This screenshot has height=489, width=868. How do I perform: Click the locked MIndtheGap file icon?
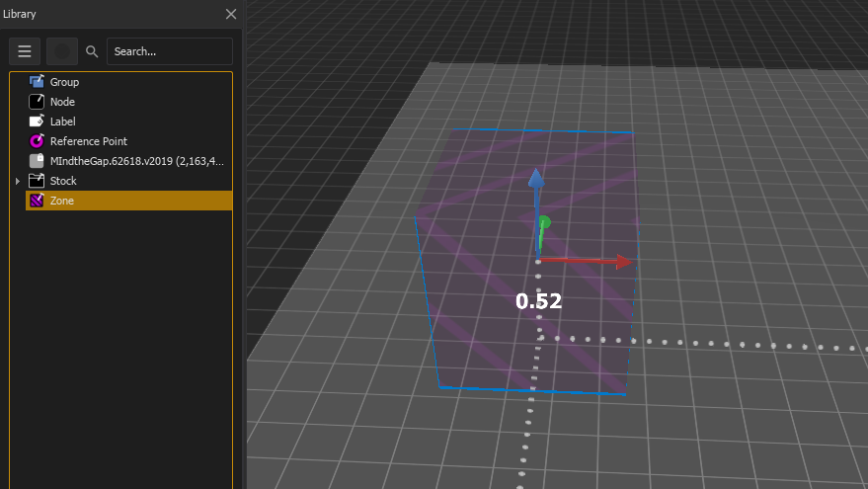37,161
